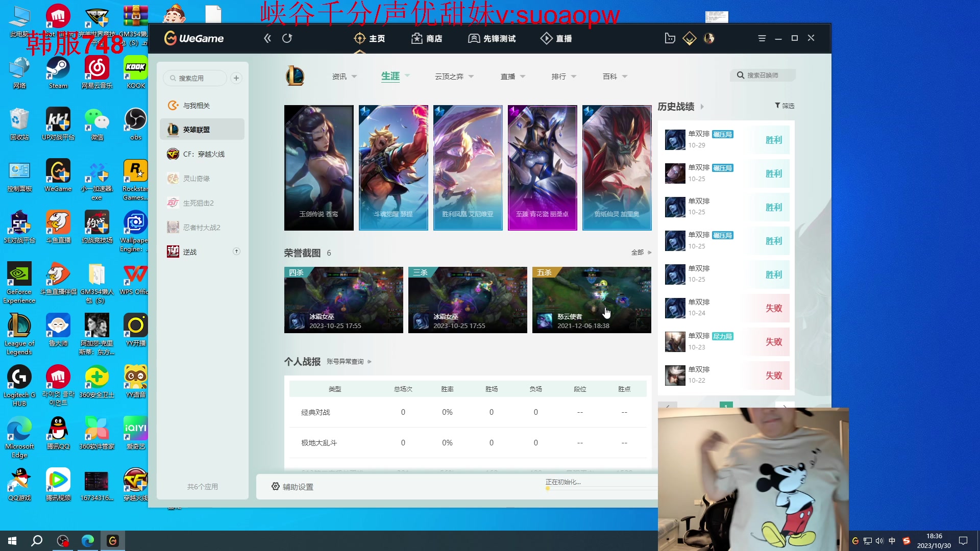Expand the 生涯 dropdown arrow
The image size is (980, 551).
(x=407, y=76)
